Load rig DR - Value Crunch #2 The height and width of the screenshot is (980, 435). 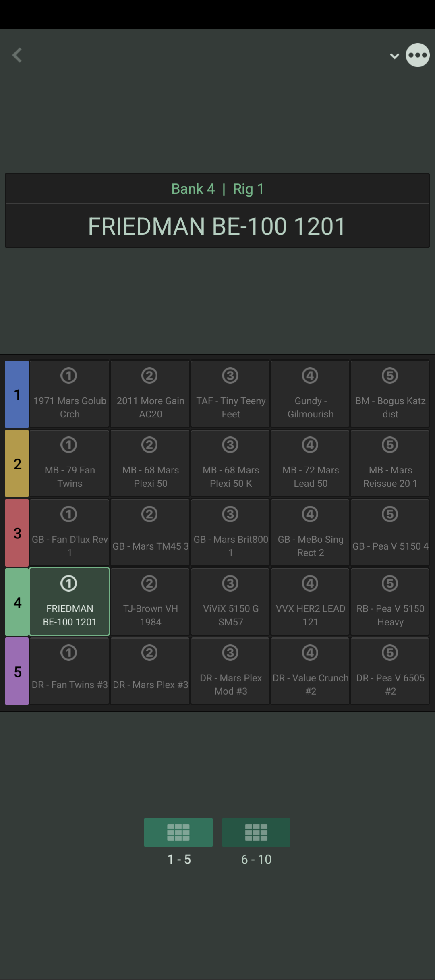[310, 671]
